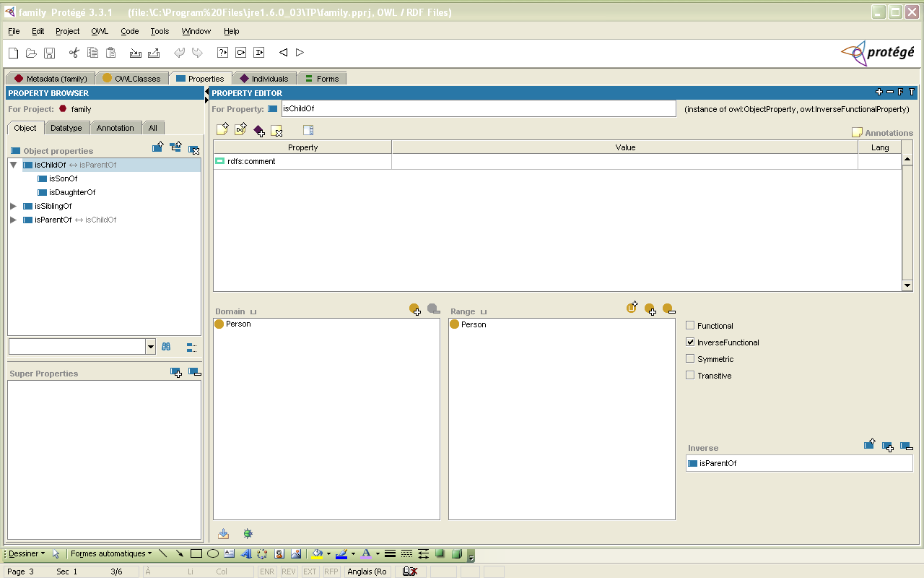Screen dimensions: 924x578
Task: Click the compute inferred types 'I' icon
Action: [x=258, y=53]
